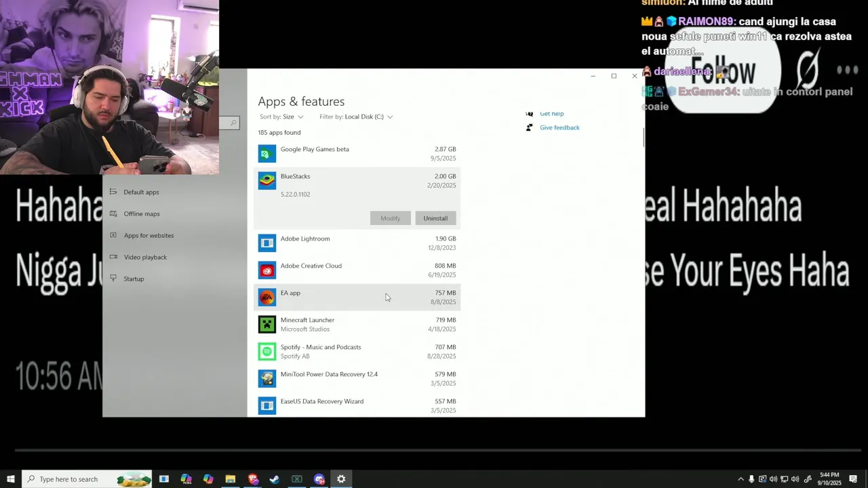The height and width of the screenshot is (488, 868).
Task: Uninstall BlueStacks with the Uninstall button
Action: tap(435, 218)
